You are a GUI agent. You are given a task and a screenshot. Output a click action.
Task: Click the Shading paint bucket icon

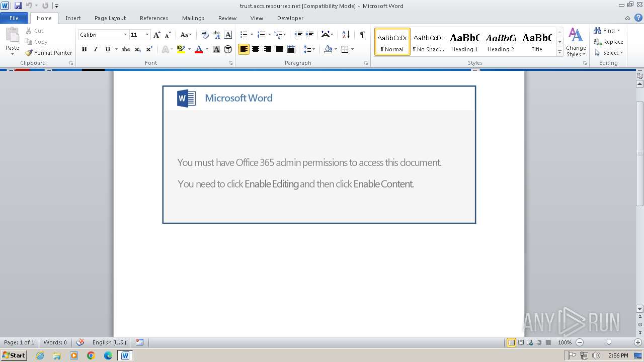[328, 49]
